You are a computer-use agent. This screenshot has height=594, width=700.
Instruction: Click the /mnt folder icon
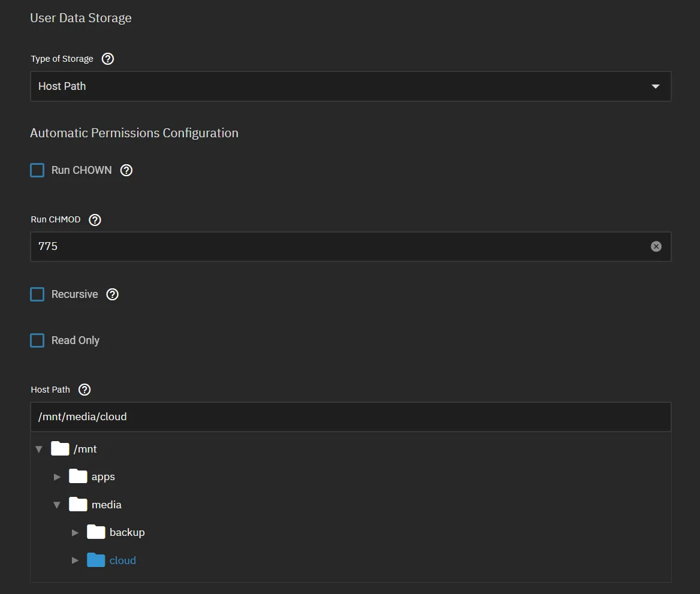pos(60,448)
